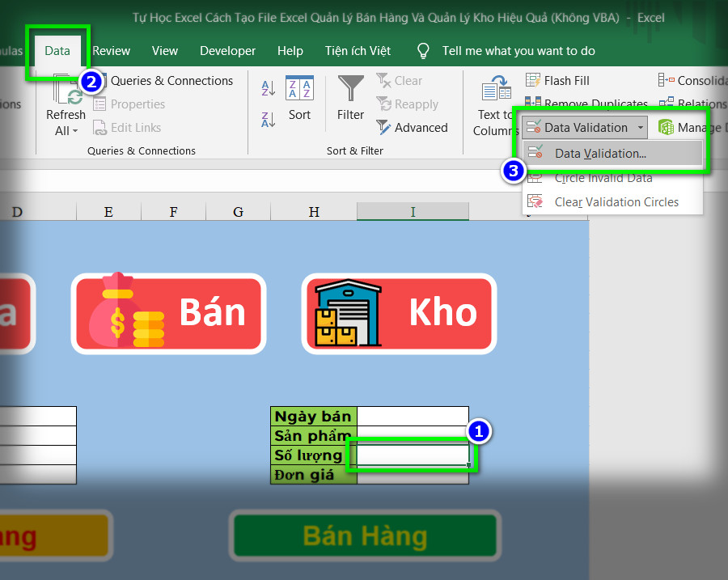The image size is (728, 580).
Task: Click the Data Validation ribbon button
Action: (x=578, y=127)
